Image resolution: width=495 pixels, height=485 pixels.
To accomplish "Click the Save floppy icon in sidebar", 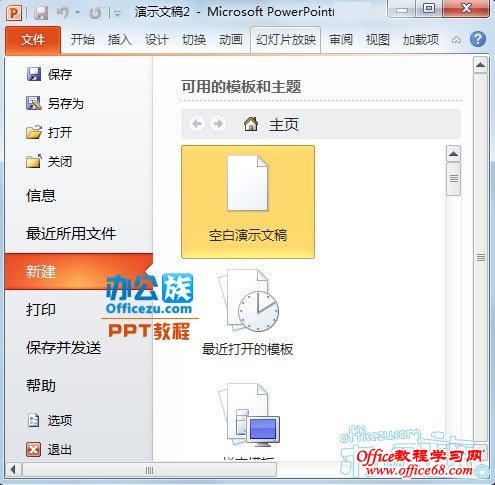I will click(x=34, y=74).
